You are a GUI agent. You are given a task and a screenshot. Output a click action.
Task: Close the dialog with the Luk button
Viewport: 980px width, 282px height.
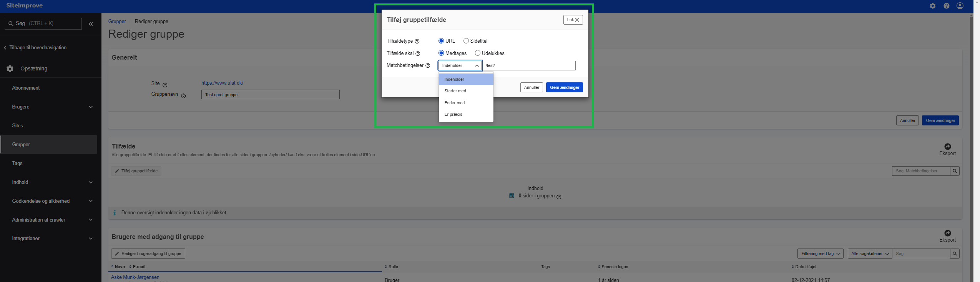[x=573, y=20]
